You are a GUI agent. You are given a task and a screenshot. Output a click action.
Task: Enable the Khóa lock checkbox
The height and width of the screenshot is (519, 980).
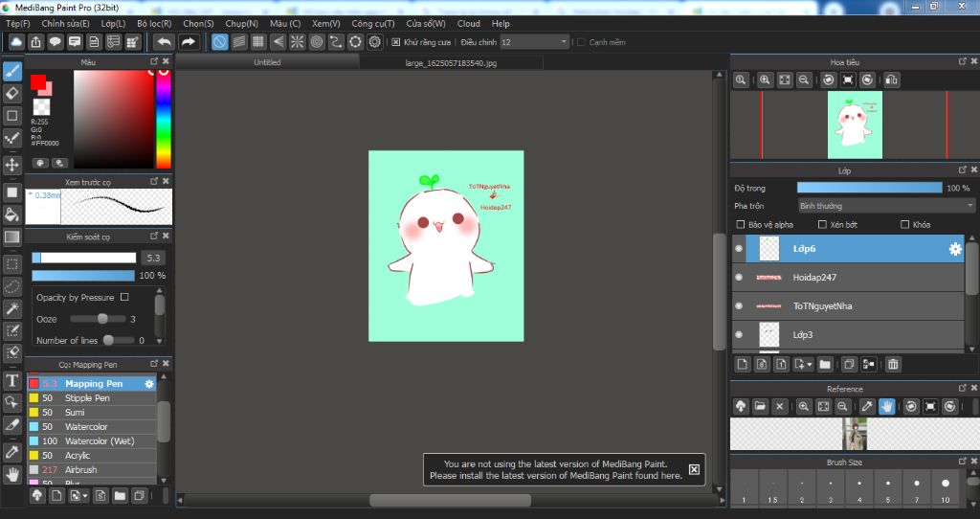[904, 224]
